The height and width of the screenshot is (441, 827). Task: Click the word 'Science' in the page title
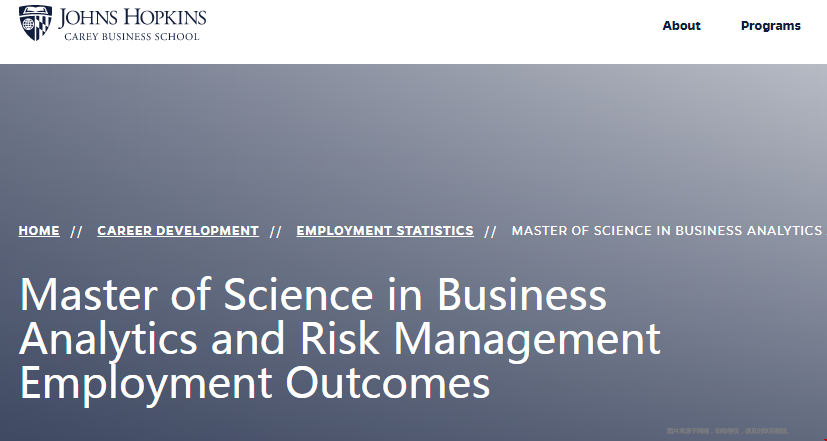299,294
